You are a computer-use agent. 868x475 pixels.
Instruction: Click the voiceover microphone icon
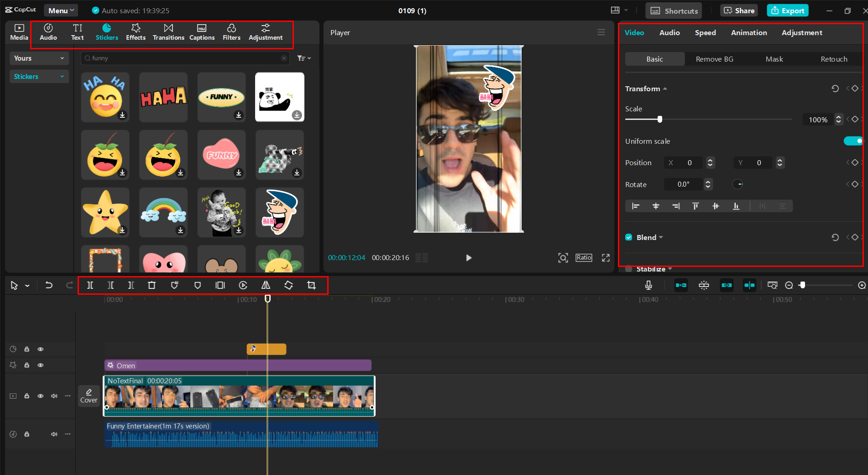(648, 285)
